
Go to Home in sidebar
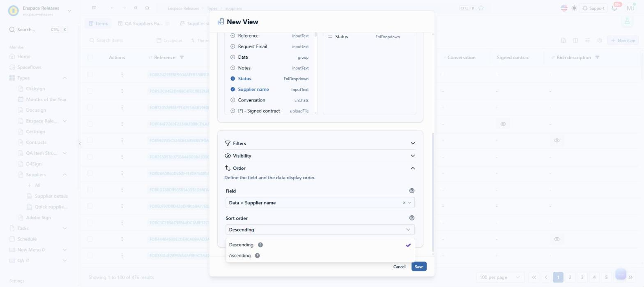click(23, 56)
